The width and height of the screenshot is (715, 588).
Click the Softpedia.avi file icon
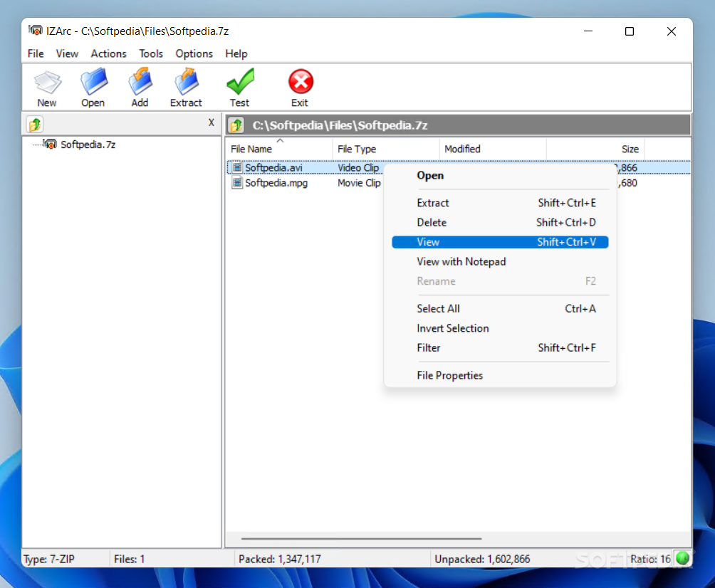click(237, 168)
